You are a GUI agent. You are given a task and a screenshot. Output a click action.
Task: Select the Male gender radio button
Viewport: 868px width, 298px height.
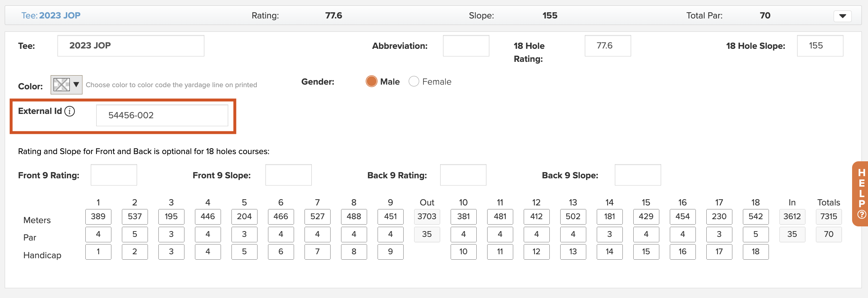point(371,81)
